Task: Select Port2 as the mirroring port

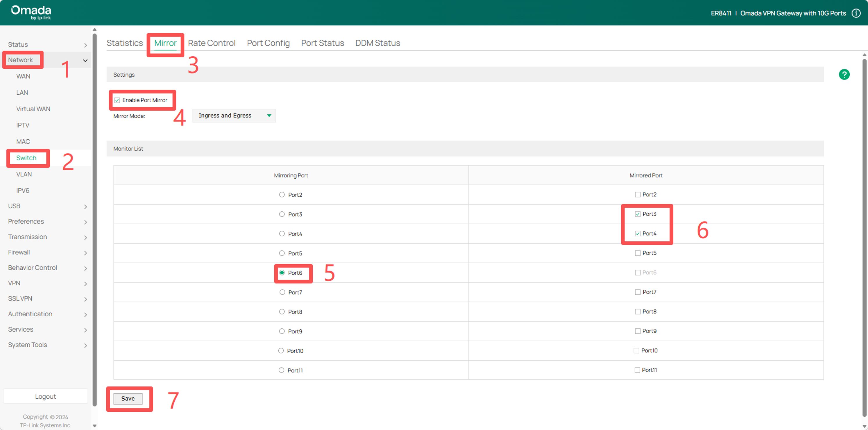Action: coord(282,195)
